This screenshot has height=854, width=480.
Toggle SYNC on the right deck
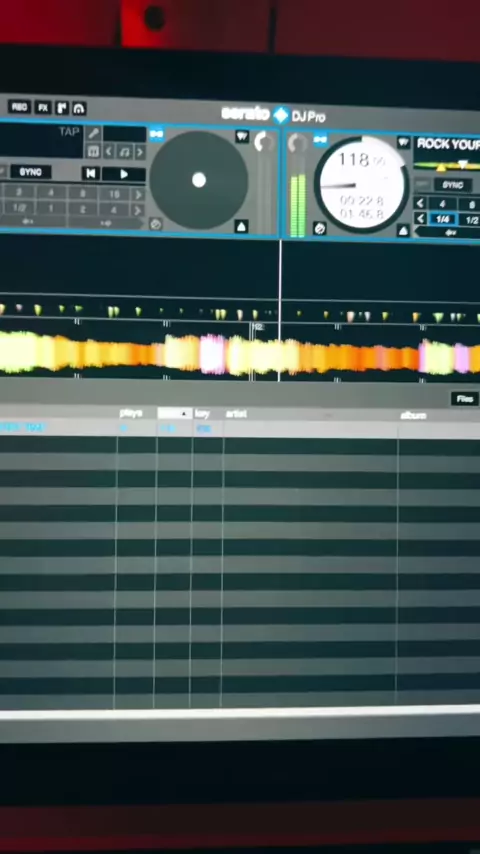coord(453,185)
